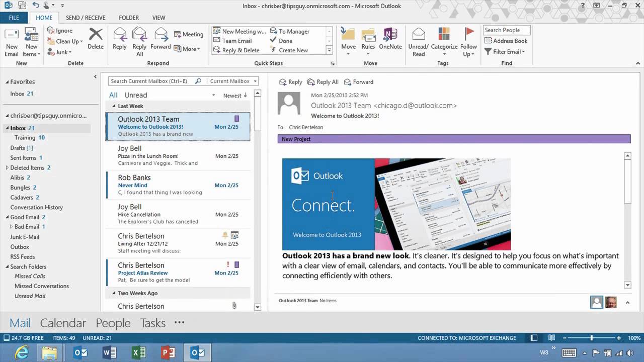Create a new Meeting reply
The width and height of the screenshot is (644, 362).
[189, 34]
